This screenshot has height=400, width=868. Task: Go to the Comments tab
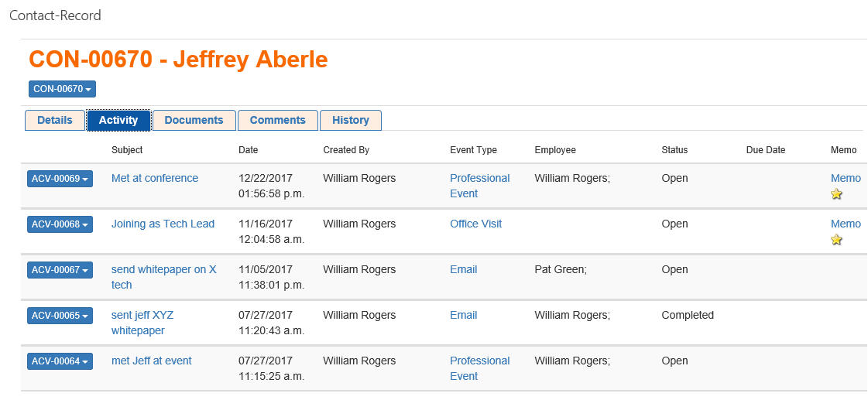pos(277,120)
